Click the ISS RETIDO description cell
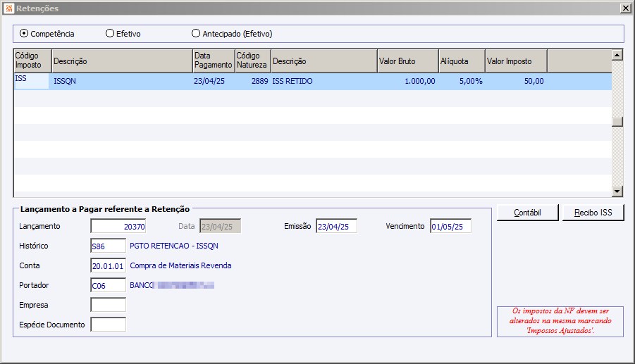 [324, 81]
